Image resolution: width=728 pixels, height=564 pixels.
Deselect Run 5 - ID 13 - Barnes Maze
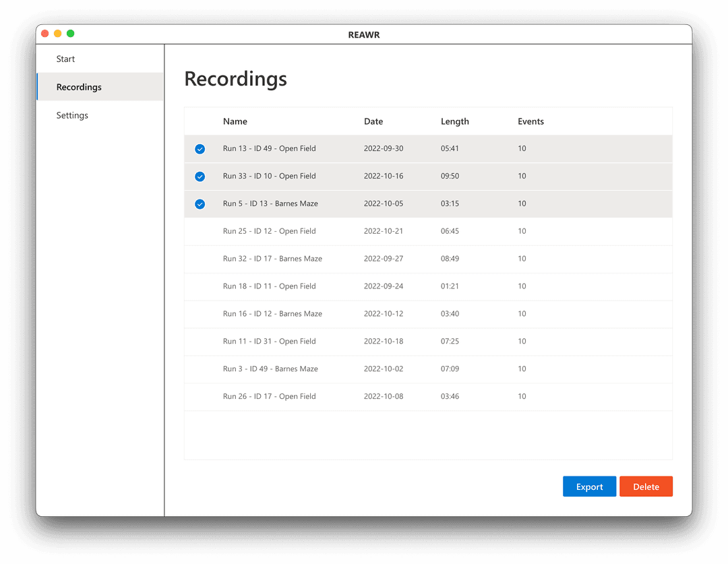point(200,203)
